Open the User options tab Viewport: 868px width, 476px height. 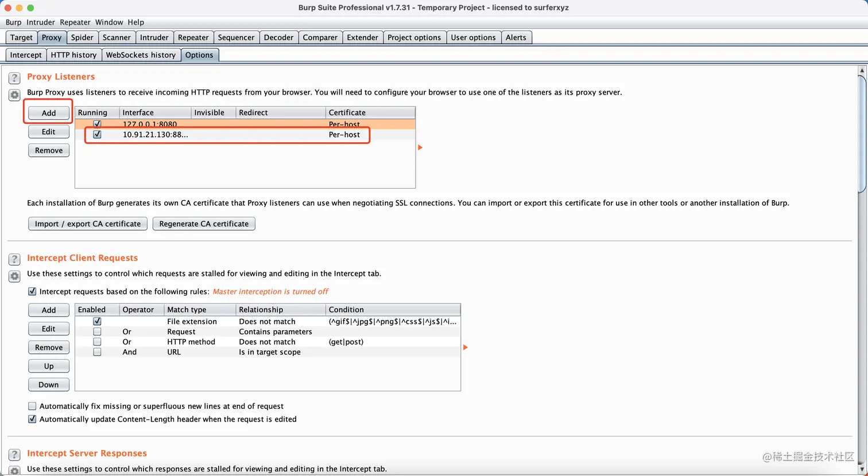click(473, 37)
